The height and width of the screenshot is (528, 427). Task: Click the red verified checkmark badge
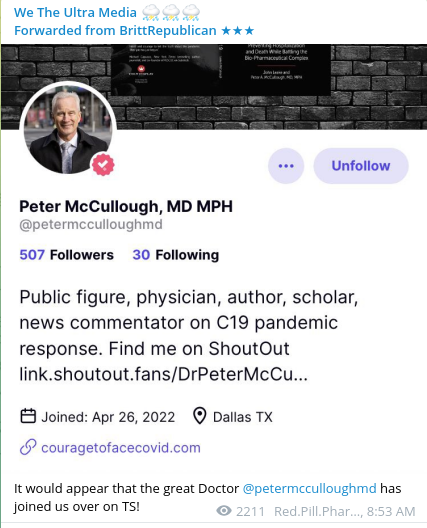104,164
